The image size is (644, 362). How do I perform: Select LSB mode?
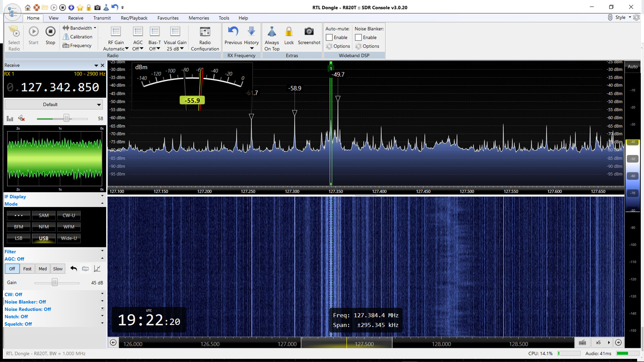(19, 238)
